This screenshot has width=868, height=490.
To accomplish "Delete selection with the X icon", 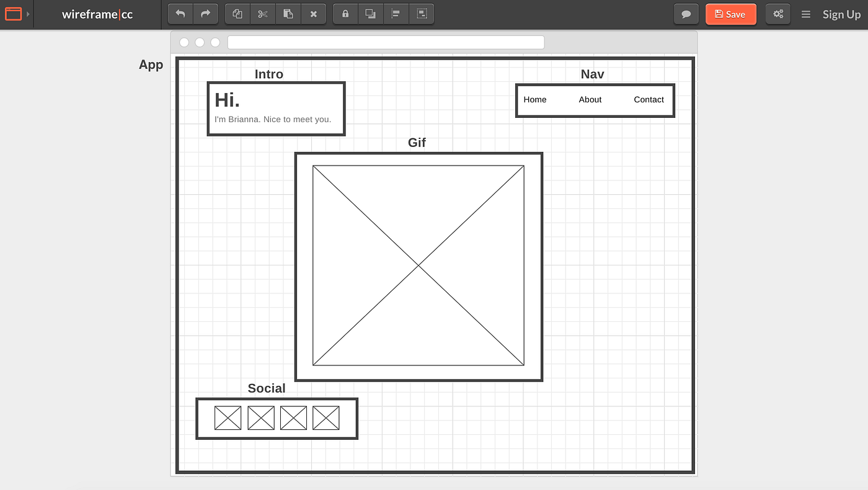I will coord(313,14).
